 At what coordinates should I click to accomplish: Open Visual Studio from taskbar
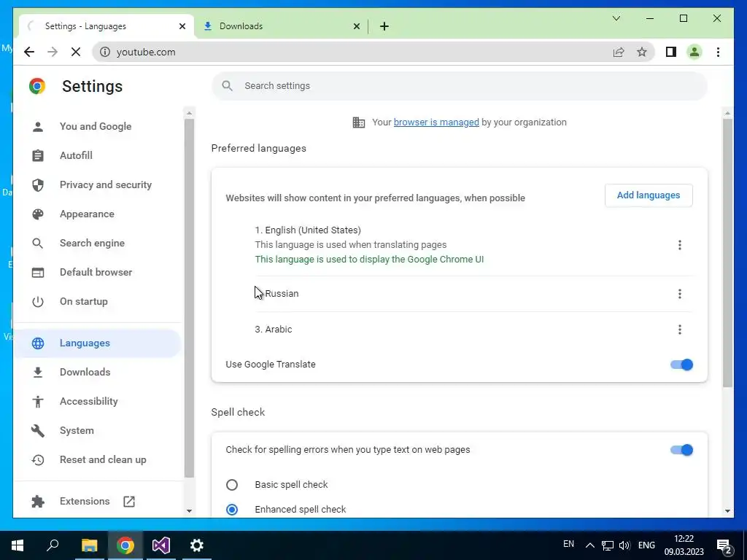click(161, 545)
